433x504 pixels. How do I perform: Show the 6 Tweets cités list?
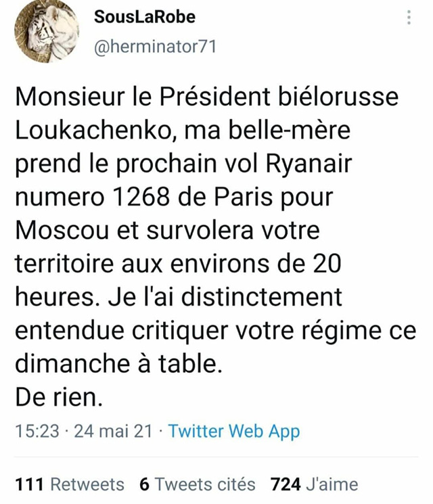pos(197,484)
